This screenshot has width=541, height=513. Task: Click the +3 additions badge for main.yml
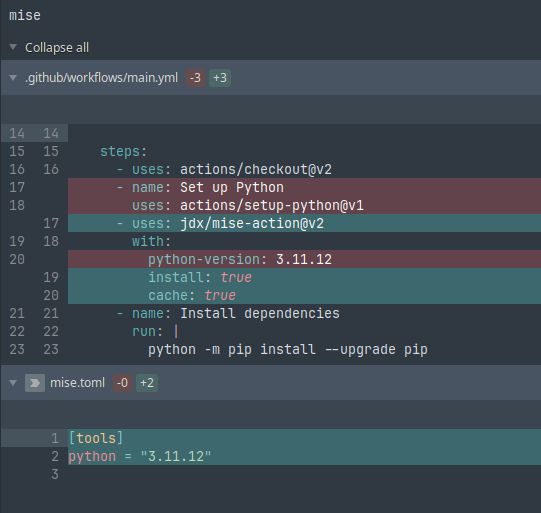tap(220, 78)
